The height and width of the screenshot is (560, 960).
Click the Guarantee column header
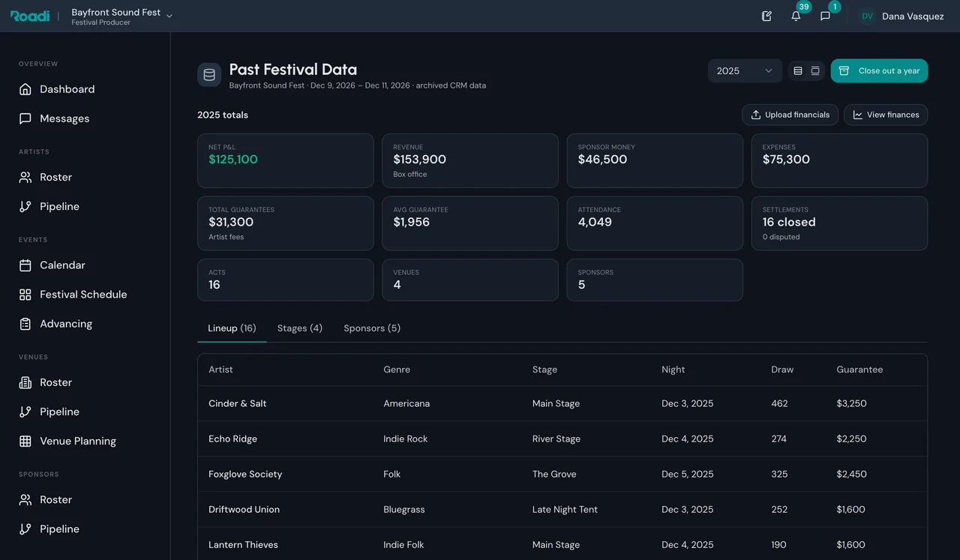point(859,370)
